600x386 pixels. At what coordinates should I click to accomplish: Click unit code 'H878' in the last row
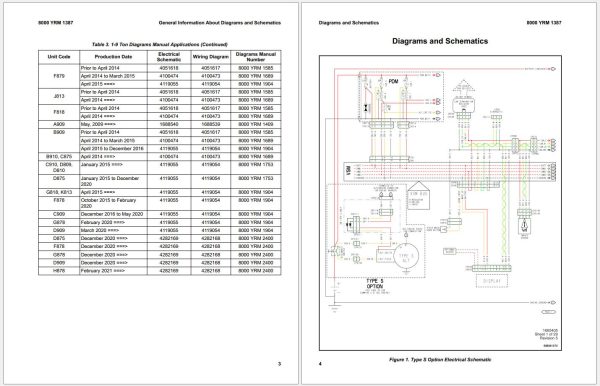click(59, 271)
